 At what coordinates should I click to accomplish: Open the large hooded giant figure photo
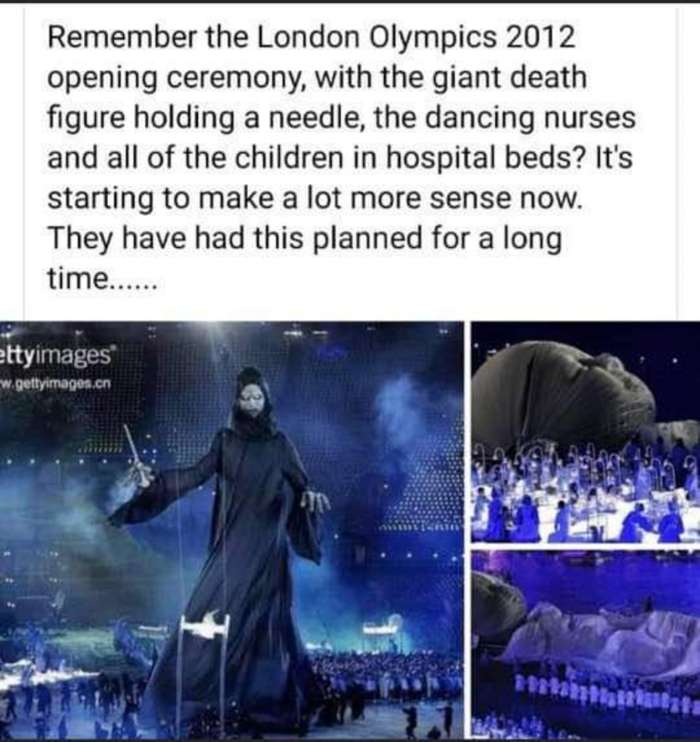pos(231,531)
